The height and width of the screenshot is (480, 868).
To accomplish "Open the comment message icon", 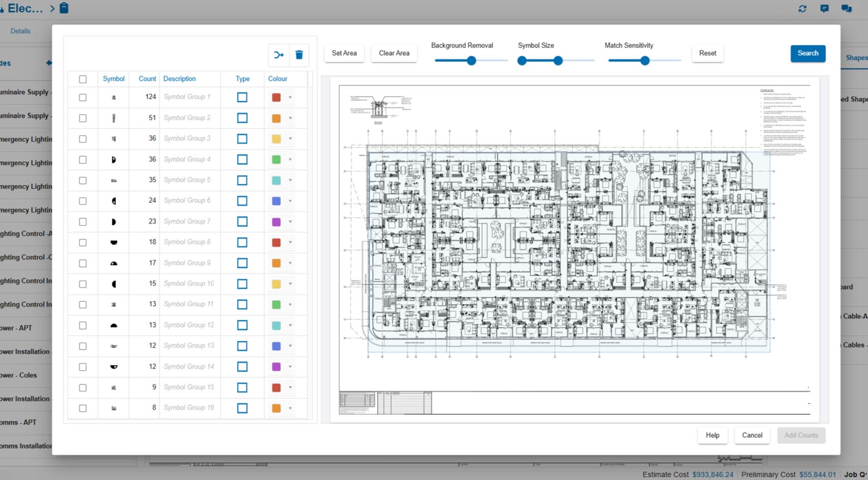I will 824,8.
